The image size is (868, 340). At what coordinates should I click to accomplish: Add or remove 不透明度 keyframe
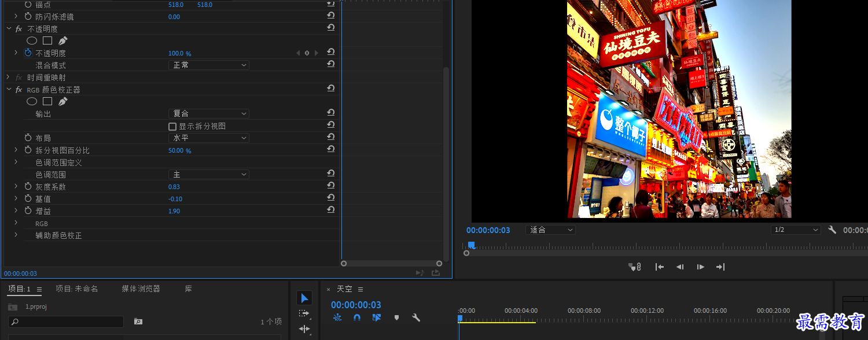click(x=307, y=53)
